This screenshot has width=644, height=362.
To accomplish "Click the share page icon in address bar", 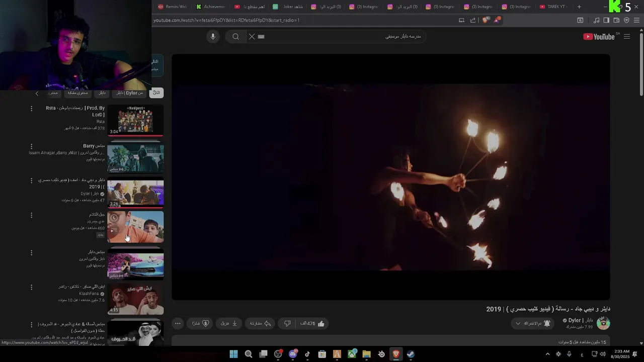I will pyautogui.click(x=473, y=20).
